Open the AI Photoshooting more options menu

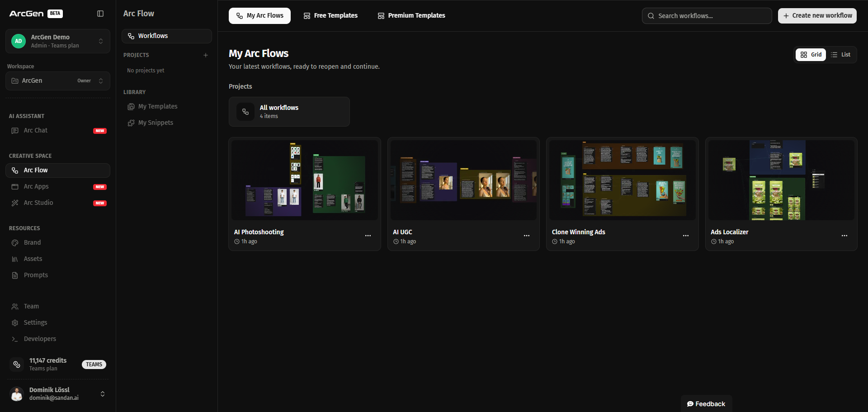click(368, 236)
